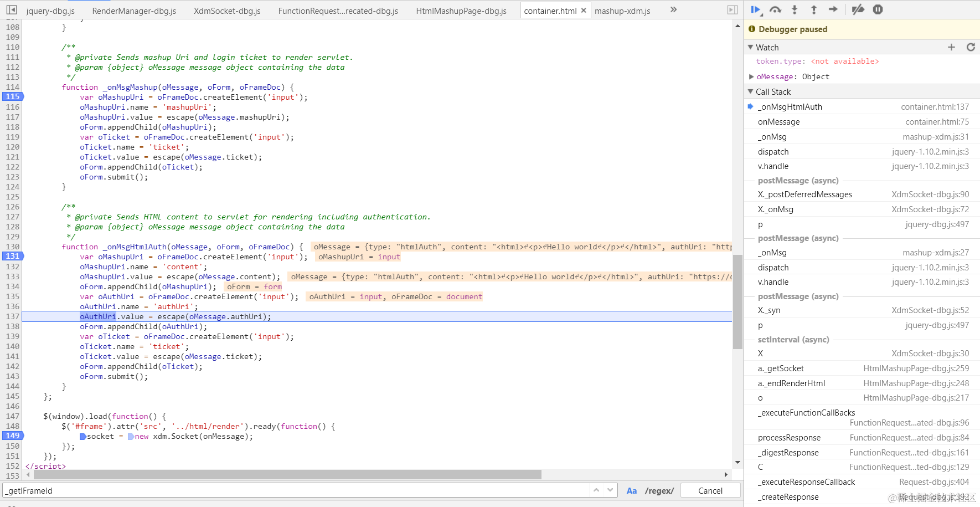
Task: Select the _digestResponse stack frame
Action: tap(862, 452)
